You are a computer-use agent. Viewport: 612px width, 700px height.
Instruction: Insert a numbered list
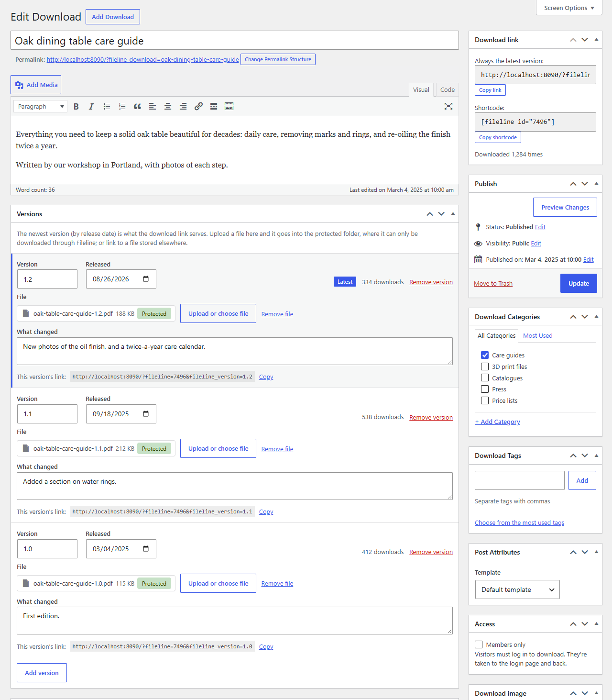point(122,106)
